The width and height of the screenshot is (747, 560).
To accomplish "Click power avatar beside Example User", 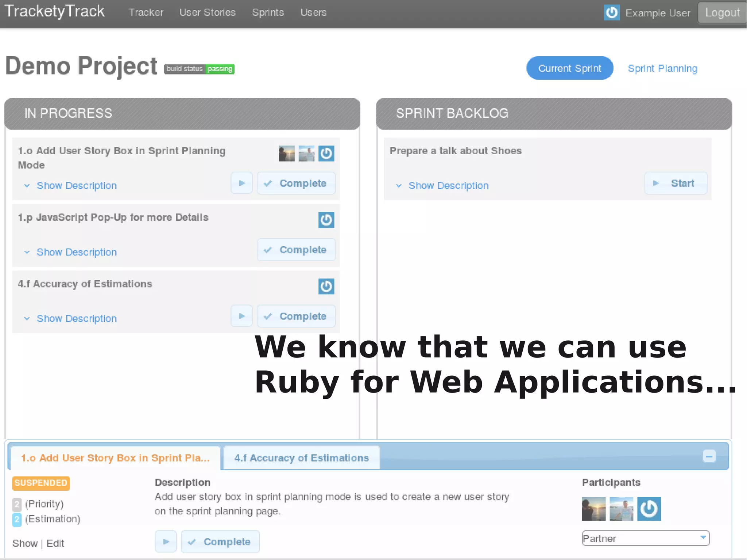I will (612, 13).
